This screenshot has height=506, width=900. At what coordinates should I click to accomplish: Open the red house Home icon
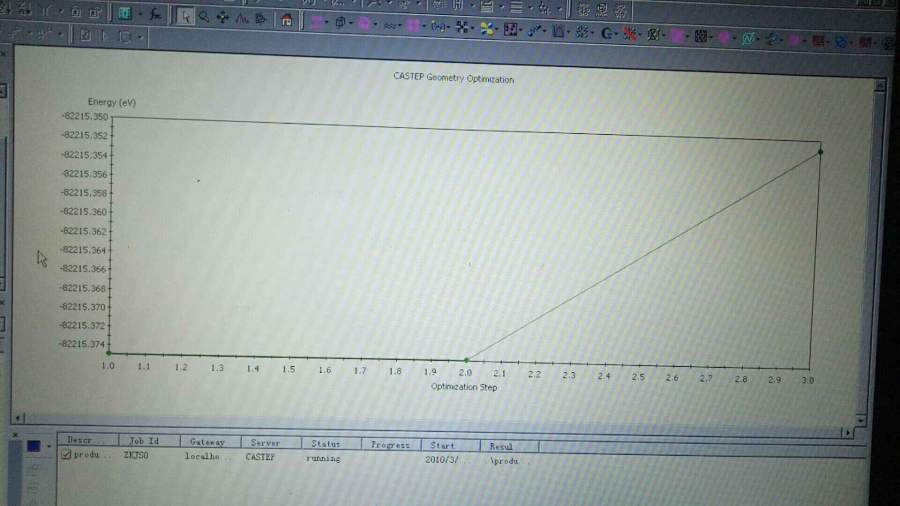click(286, 21)
